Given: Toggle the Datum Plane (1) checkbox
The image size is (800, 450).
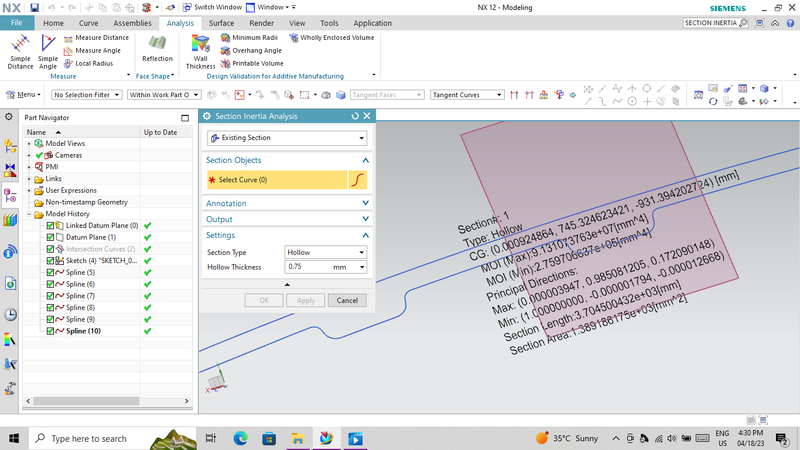Looking at the screenshot, I should [x=50, y=237].
